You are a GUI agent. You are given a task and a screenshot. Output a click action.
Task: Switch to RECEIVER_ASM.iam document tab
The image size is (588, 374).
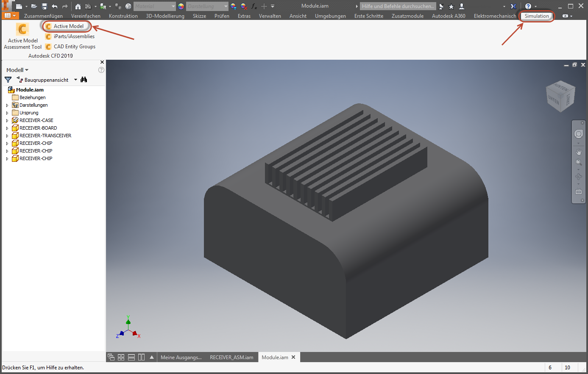click(x=231, y=357)
